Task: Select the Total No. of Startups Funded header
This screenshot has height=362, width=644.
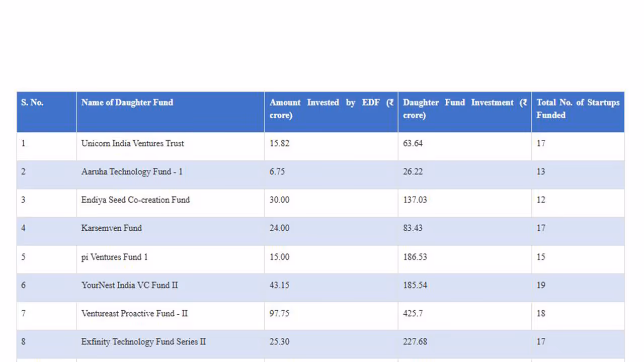Action: 578,109
